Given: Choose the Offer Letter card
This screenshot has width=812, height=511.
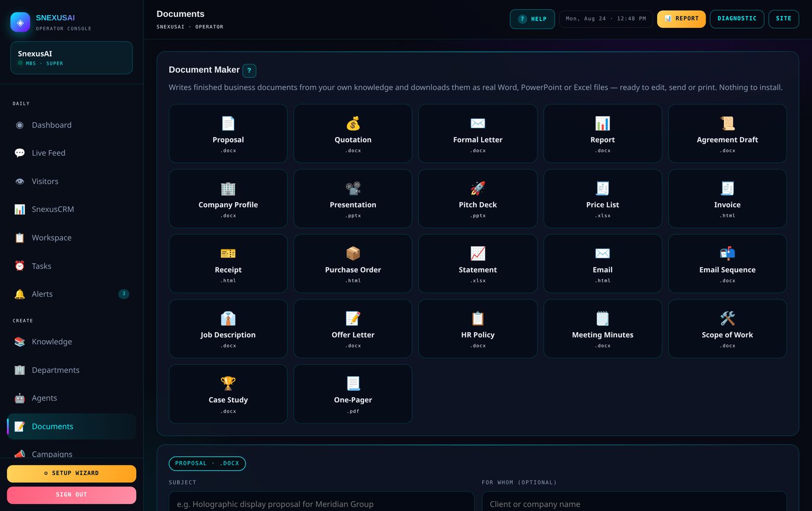Looking at the screenshot, I should (x=353, y=328).
